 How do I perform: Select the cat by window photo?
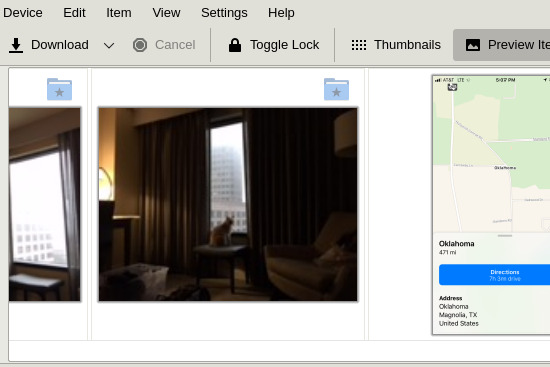pyautogui.click(x=228, y=205)
